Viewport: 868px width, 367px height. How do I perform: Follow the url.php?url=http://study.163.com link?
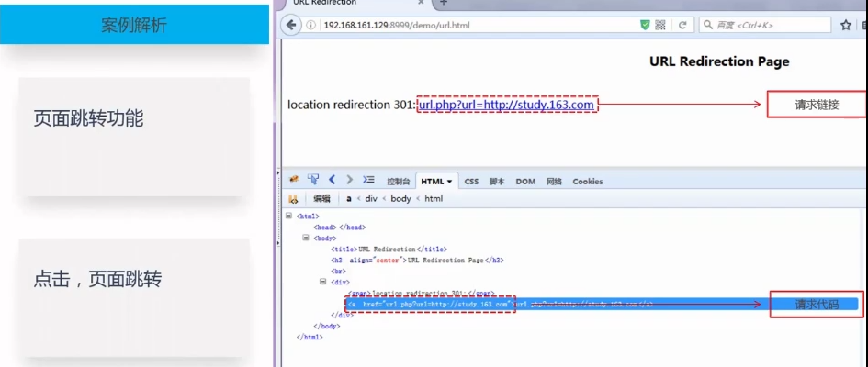pos(506,105)
